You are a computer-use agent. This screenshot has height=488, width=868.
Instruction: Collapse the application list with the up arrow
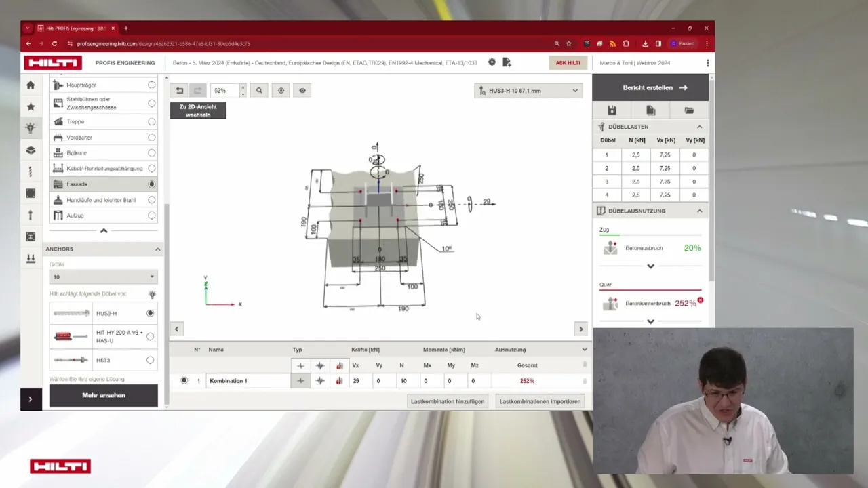pyautogui.click(x=104, y=231)
